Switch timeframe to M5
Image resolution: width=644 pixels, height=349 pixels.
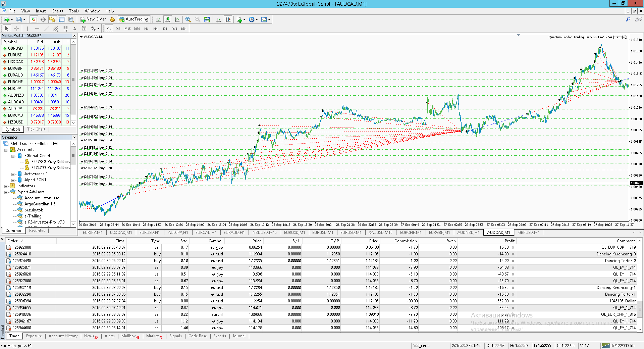point(118,29)
